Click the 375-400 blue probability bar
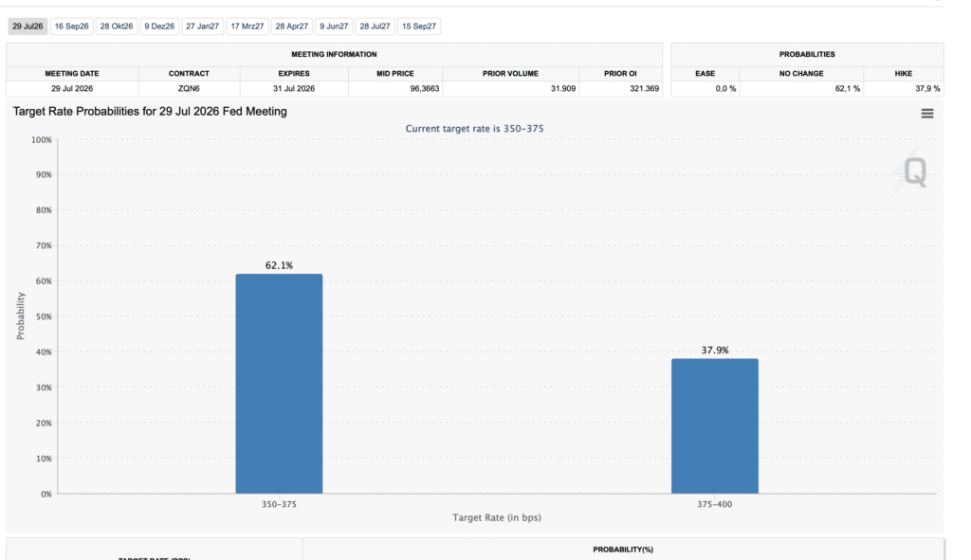Viewport: 971px width, 560px height. tap(715, 426)
